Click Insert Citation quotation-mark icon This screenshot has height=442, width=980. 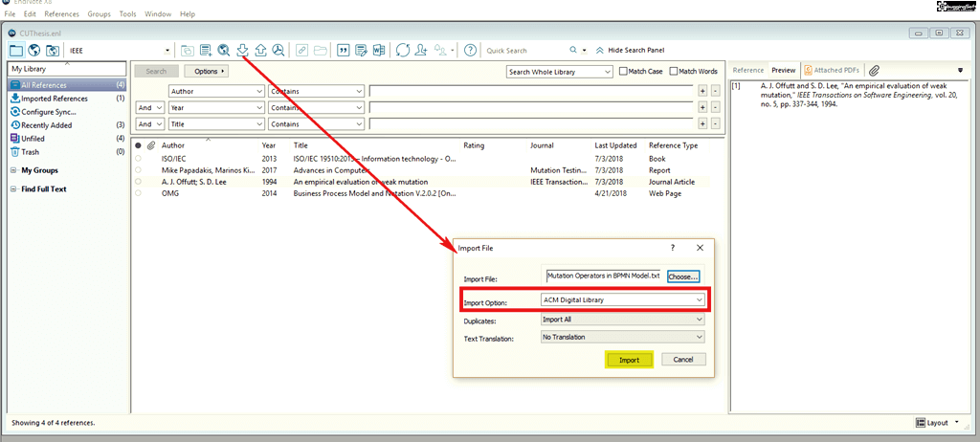coord(343,51)
